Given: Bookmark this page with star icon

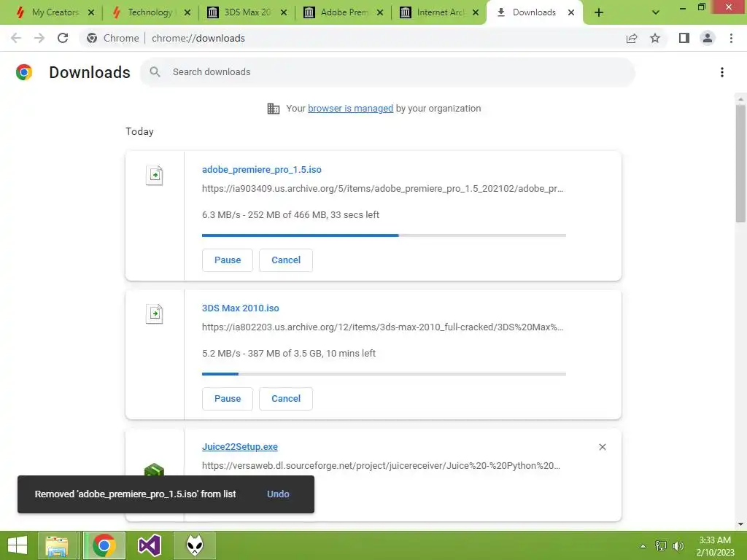Looking at the screenshot, I should (x=655, y=38).
